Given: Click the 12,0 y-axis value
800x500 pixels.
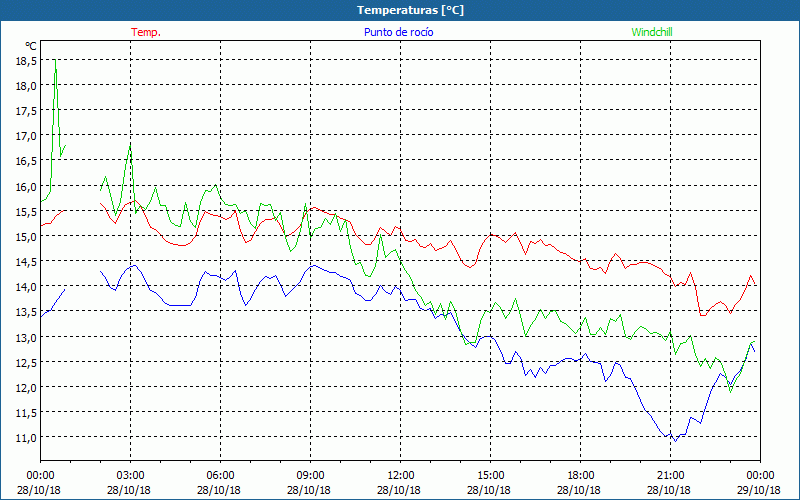Looking at the screenshot, I should [x=27, y=387].
